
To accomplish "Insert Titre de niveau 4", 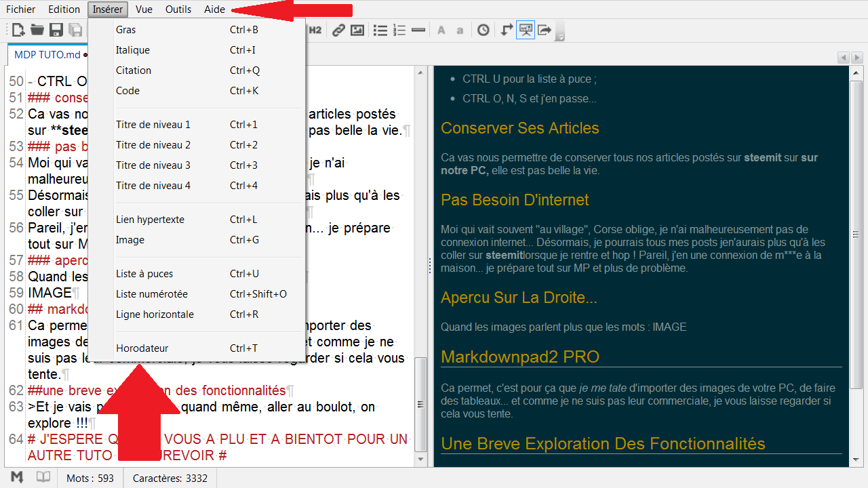I will [197, 186].
